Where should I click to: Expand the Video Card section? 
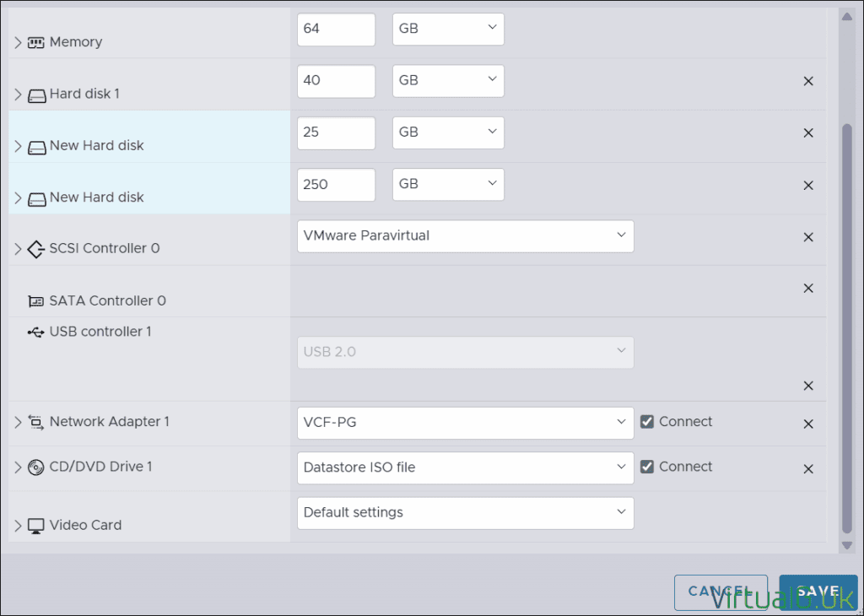pos(19,526)
